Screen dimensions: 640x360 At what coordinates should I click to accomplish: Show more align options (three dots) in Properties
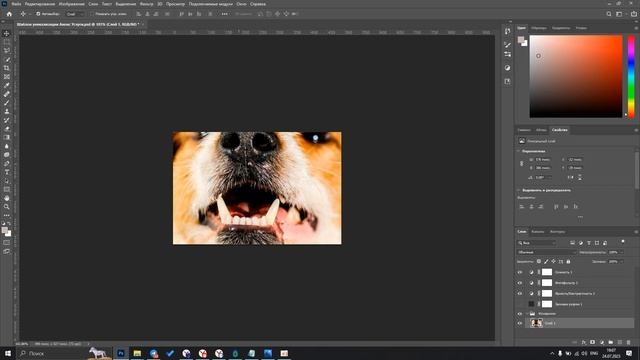pyautogui.click(x=580, y=217)
